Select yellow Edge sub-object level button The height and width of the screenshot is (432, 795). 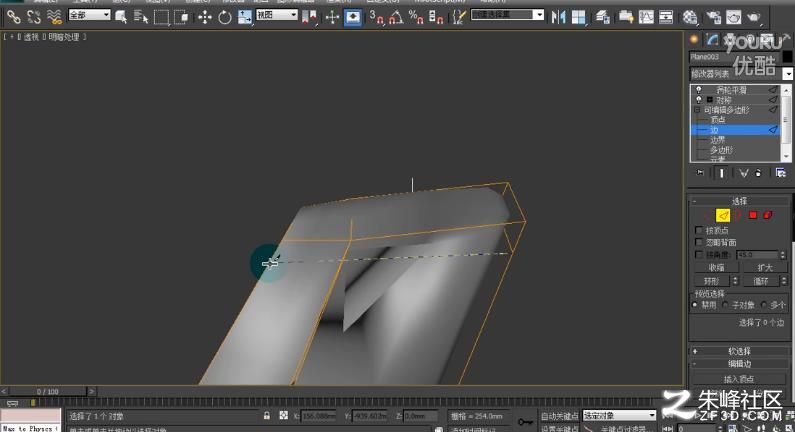click(x=723, y=215)
